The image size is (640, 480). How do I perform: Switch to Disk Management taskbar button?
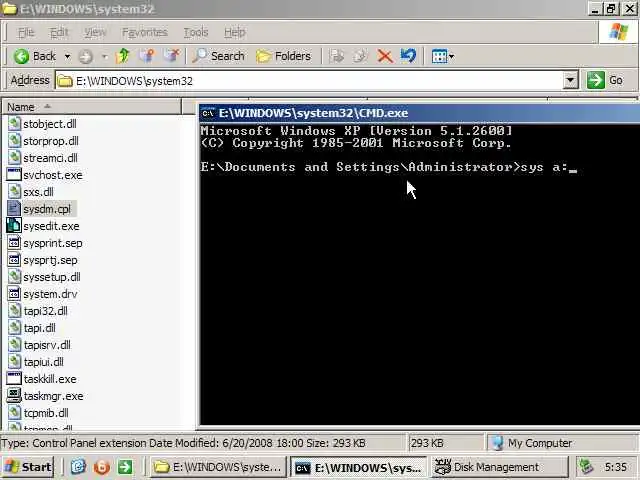499,467
